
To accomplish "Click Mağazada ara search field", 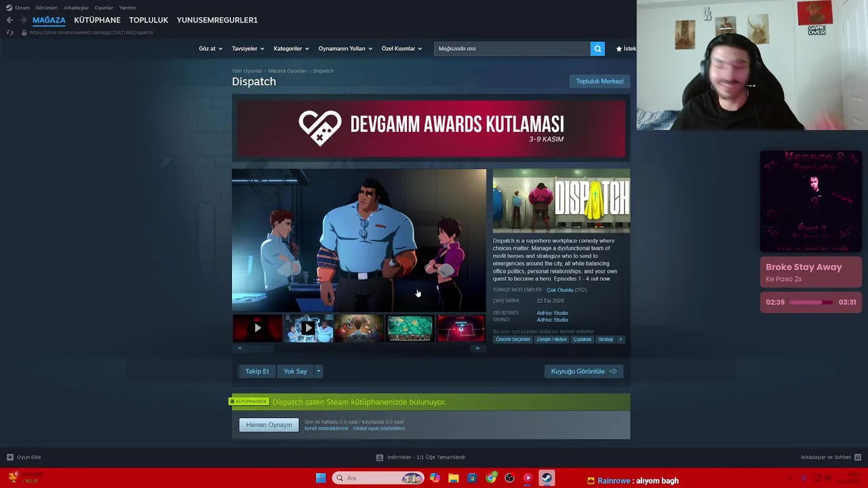I will 512,49.
